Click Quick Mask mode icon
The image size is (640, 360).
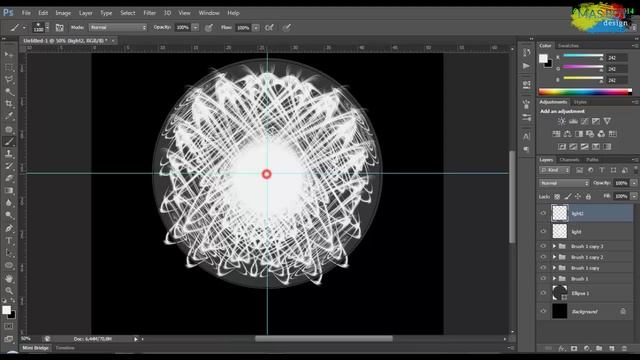(9, 327)
